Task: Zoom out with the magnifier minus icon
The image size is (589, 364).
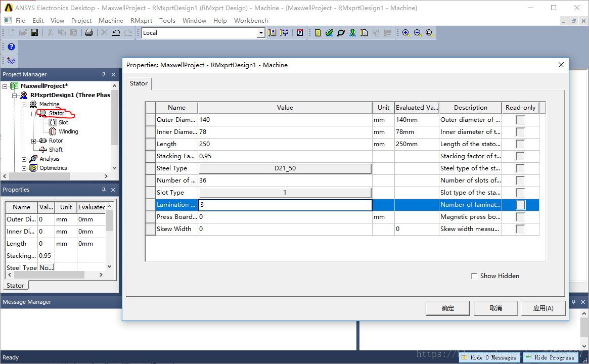Action: pyautogui.click(x=418, y=33)
